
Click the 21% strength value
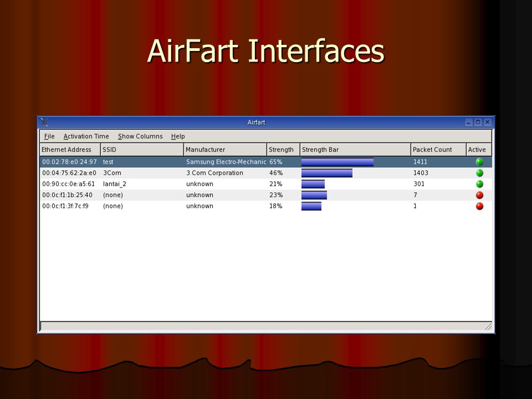coord(276,184)
